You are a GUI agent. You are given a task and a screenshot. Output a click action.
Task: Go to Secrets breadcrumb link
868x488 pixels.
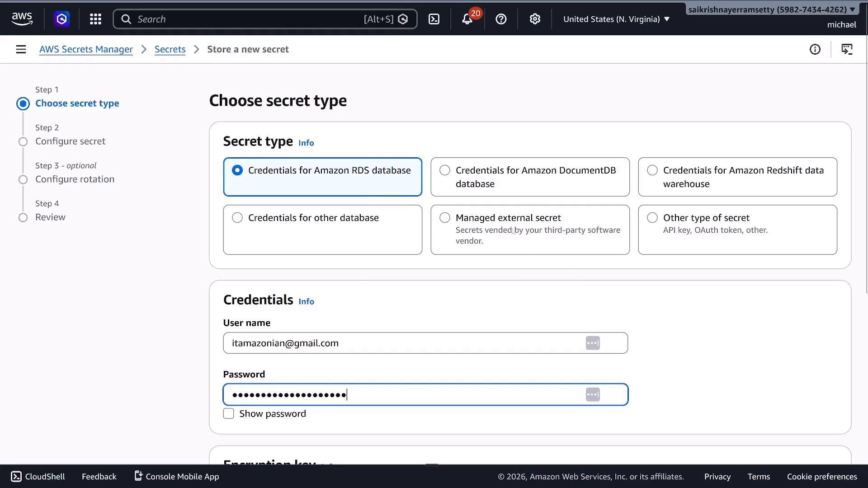170,49
